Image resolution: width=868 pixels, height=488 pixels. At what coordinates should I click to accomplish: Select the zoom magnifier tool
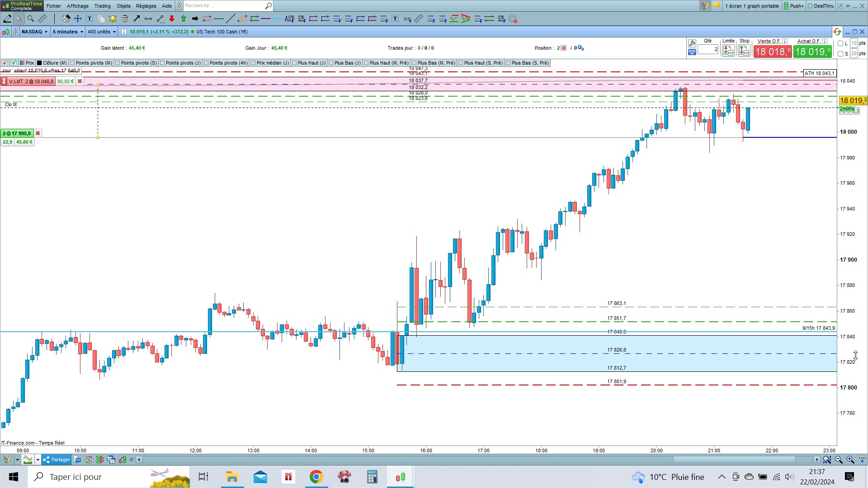click(31, 19)
